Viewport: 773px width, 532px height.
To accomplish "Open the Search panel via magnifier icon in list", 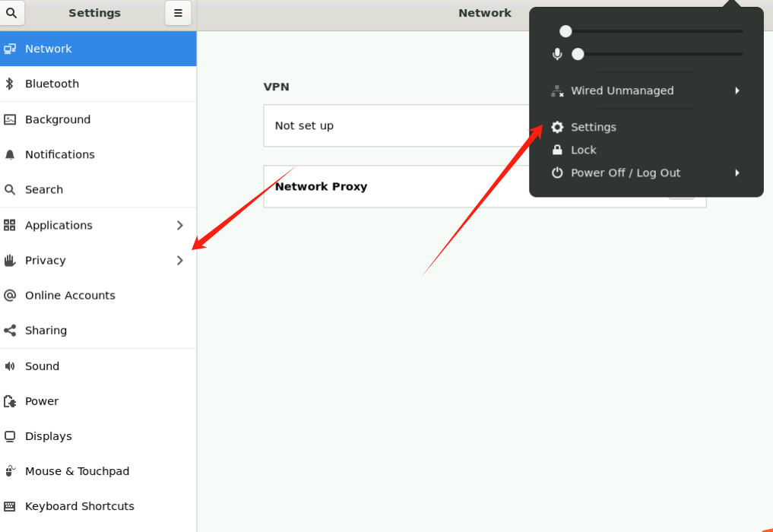I will [10, 190].
